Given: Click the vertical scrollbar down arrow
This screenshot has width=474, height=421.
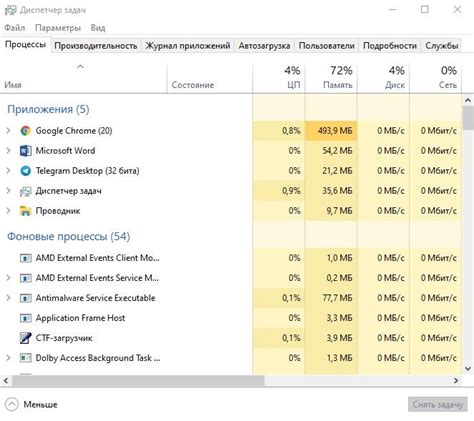Looking at the screenshot, I should 468,369.
